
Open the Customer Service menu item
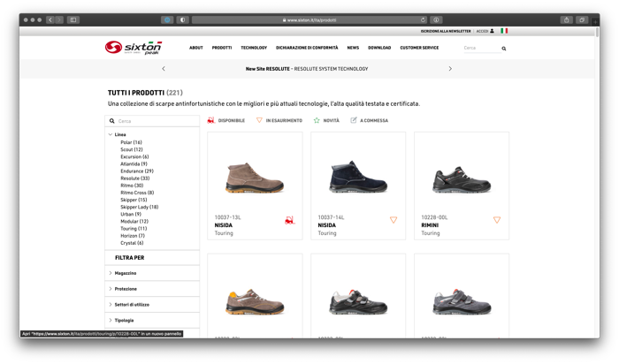[x=419, y=48]
